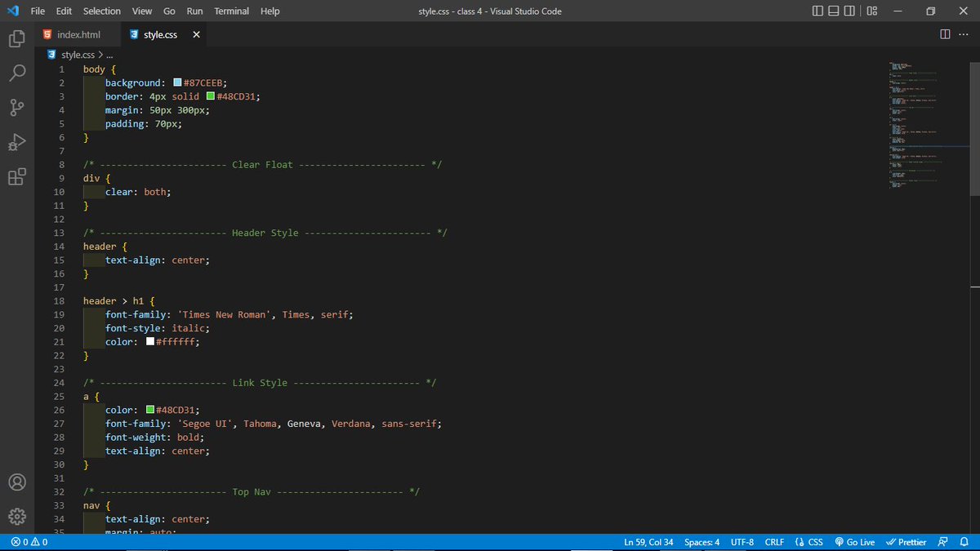Click line number 18 in the gutter
This screenshot has height=551, width=980.
(x=59, y=300)
